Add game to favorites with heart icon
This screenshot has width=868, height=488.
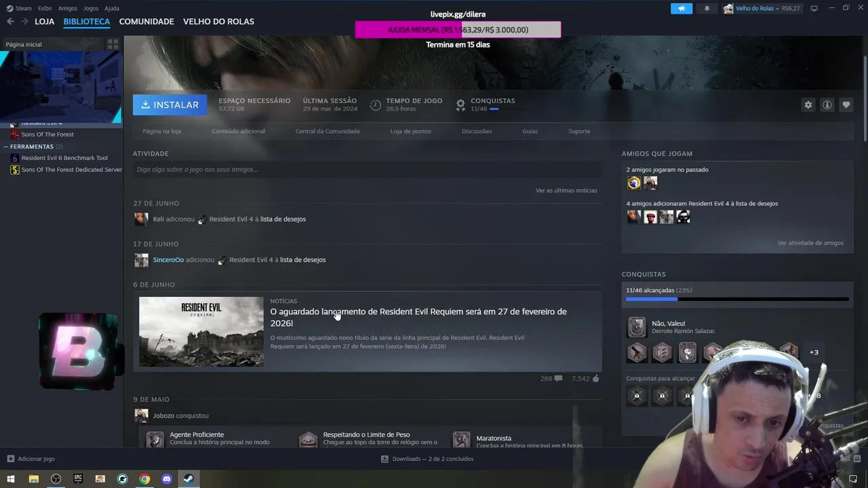coord(846,105)
